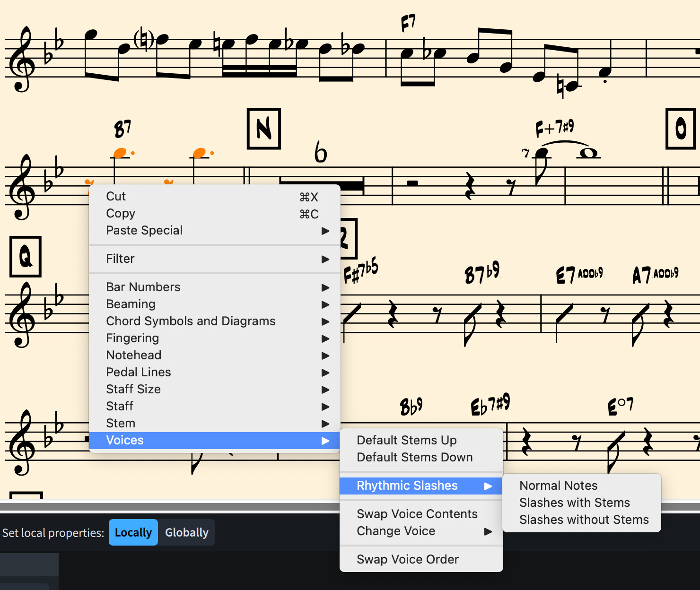Image resolution: width=700 pixels, height=590 pixels.
Task: Open Chord Symbols and Diagrams options
Action: (191, 321)
